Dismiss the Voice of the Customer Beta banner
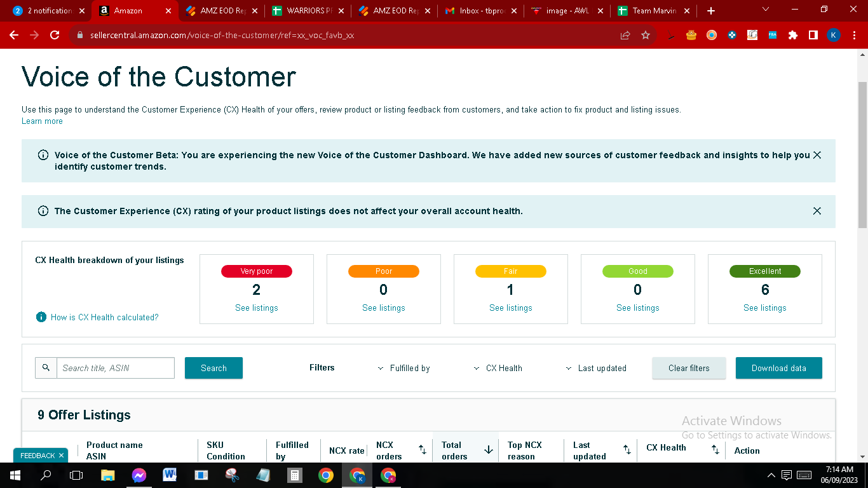The width and height of the screenshot is (868, 488). tap(817, 155)
